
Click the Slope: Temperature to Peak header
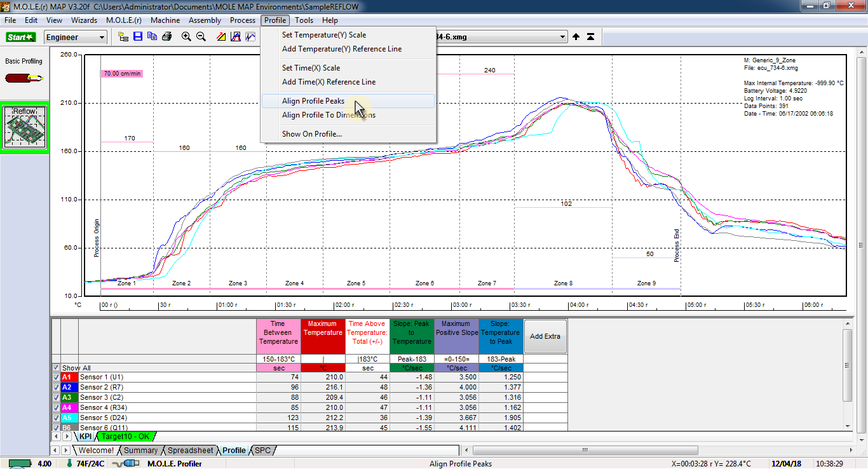click(501, 336)
